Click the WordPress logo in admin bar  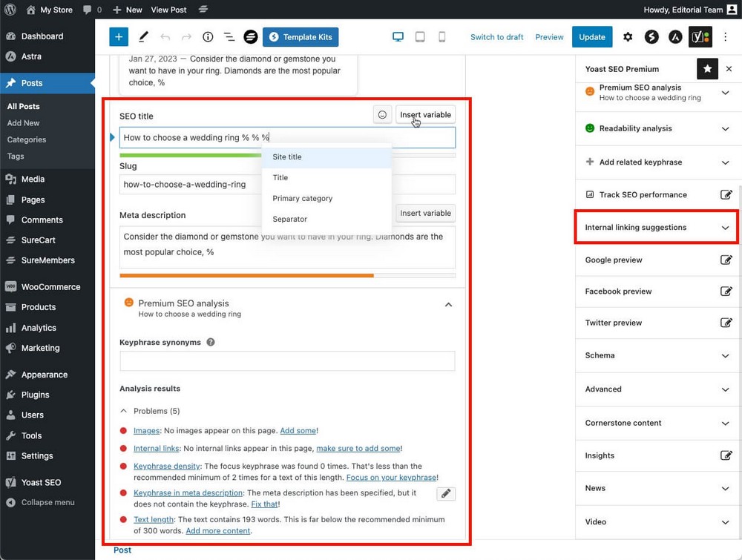pos(10,10)
